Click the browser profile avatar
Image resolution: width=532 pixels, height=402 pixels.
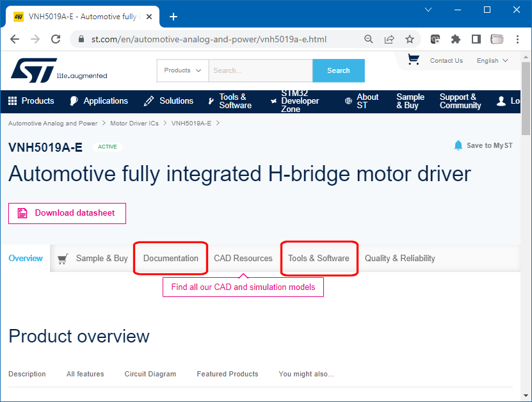[497, 39]
